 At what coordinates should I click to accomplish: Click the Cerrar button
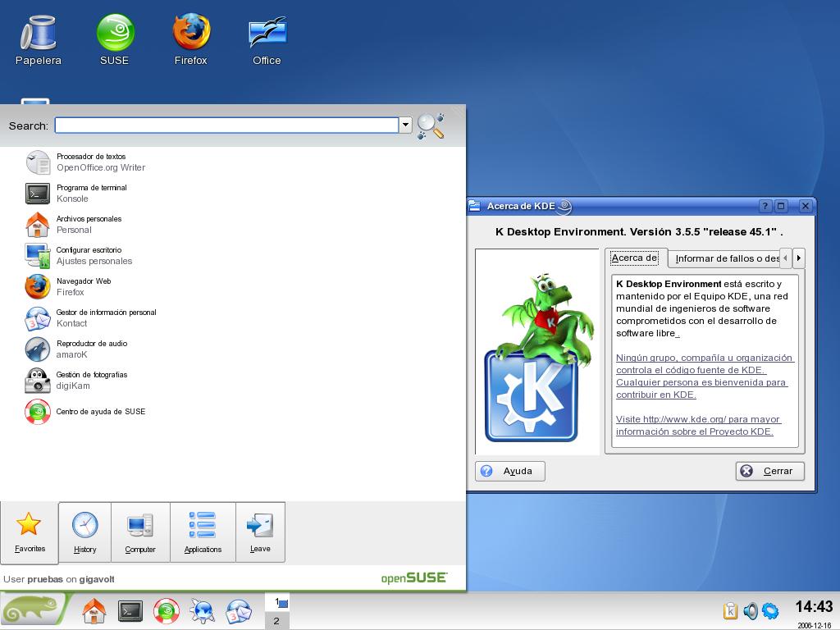point(769,471)
